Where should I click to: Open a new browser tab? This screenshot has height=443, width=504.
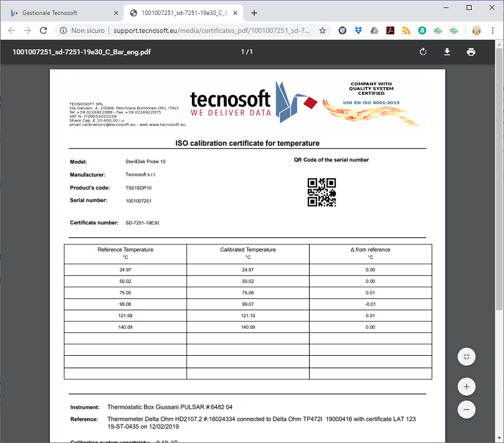point(254,13)
